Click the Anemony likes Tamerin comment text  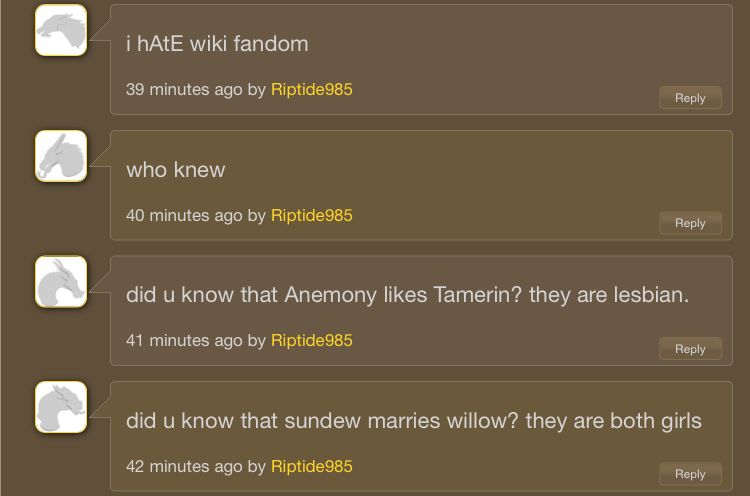coord(407,296)
